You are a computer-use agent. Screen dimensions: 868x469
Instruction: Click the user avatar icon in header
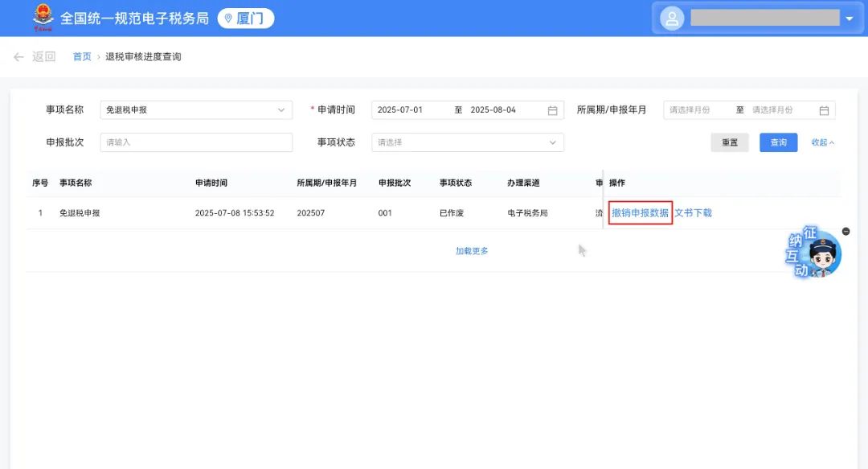671,18
